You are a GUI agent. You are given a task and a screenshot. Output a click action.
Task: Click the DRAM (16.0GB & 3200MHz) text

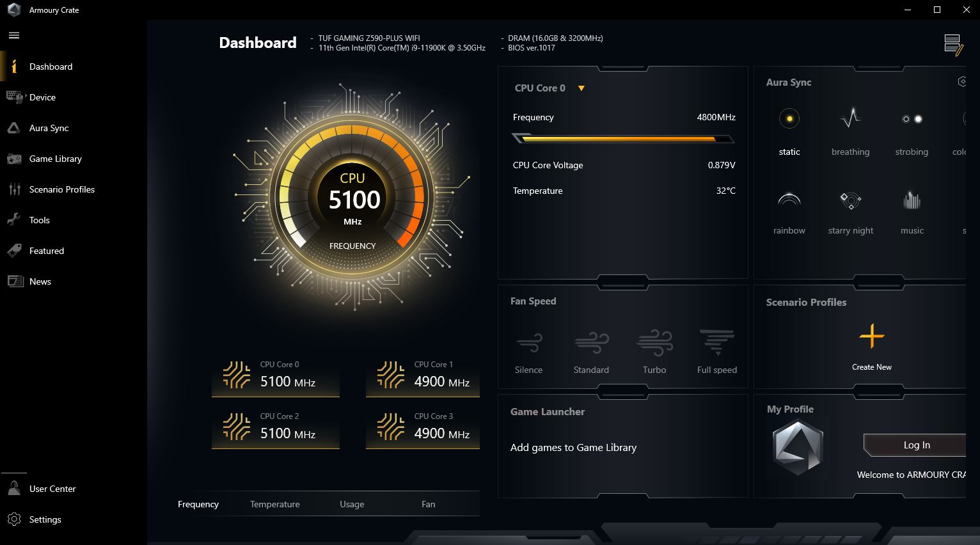(x=555, y=38)
